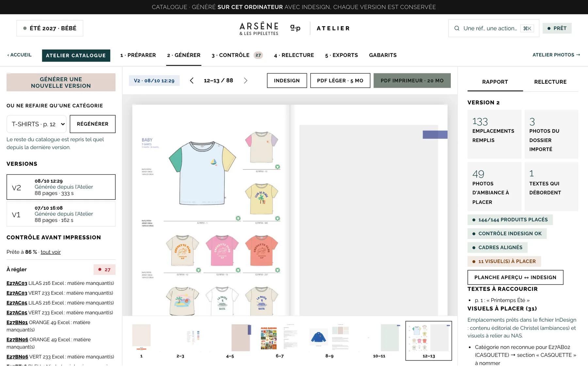
Task: Select the RAPPORT panel tab
Action: click(495, 82)
